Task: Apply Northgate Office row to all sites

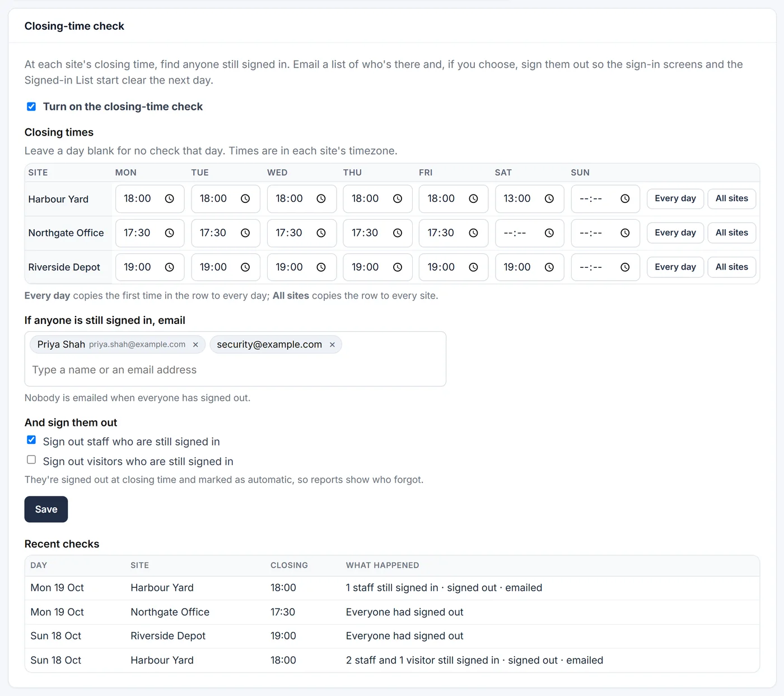Action: pos(732,233)
